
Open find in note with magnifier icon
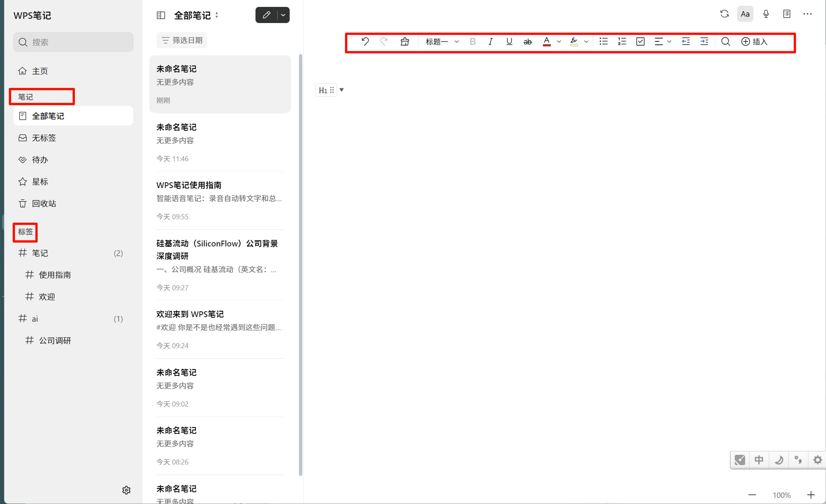(x=726, y=41)
